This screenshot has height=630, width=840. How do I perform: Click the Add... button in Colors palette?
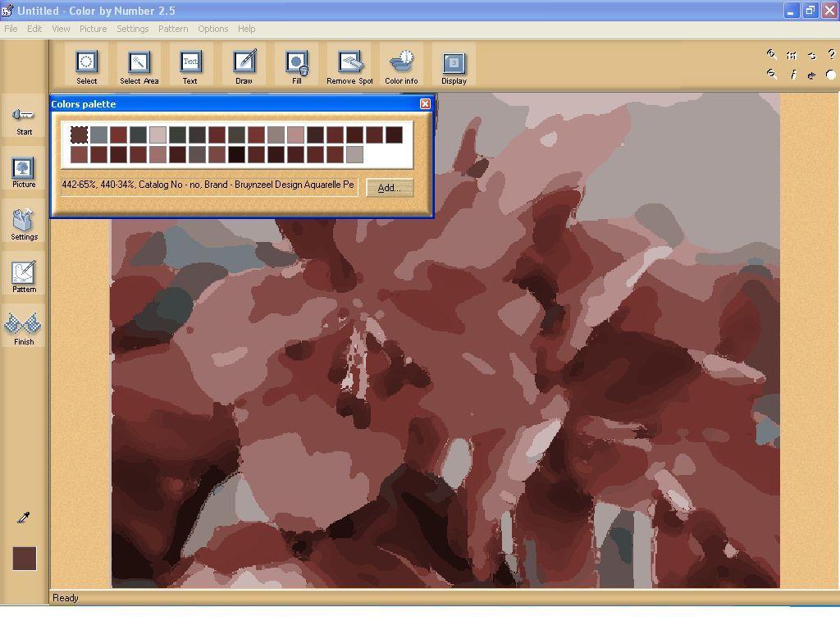pos(390,188)
